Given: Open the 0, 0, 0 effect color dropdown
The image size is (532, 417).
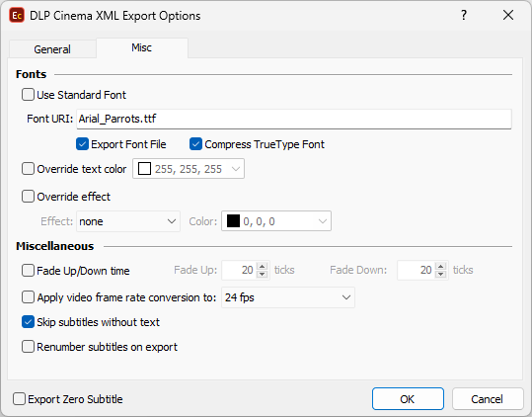Looking at the screenshot, I should tap(276, 221).
